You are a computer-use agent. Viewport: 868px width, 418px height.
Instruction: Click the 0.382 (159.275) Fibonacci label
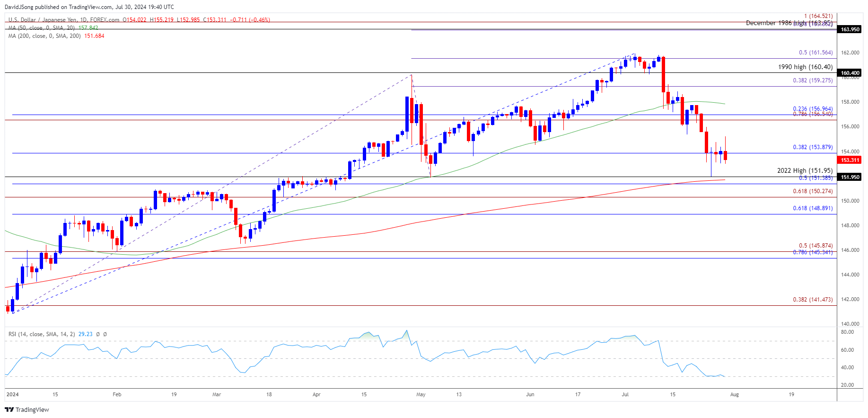coord(813,80)
